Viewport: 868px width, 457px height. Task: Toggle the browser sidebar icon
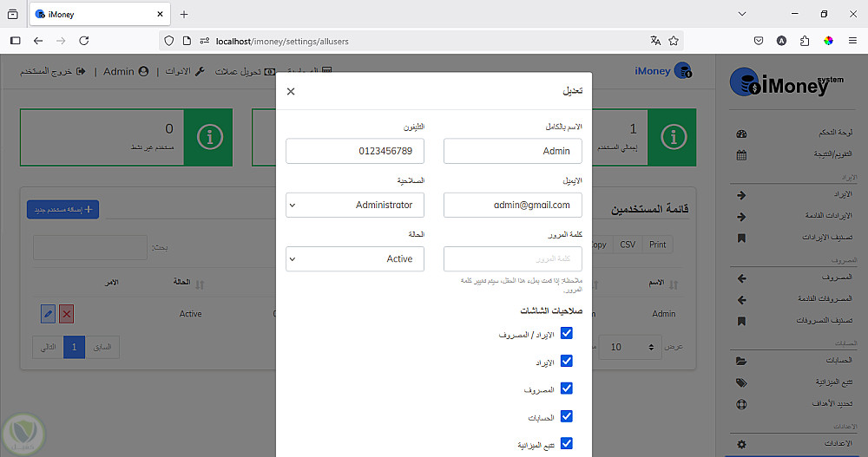coord(16,41)
